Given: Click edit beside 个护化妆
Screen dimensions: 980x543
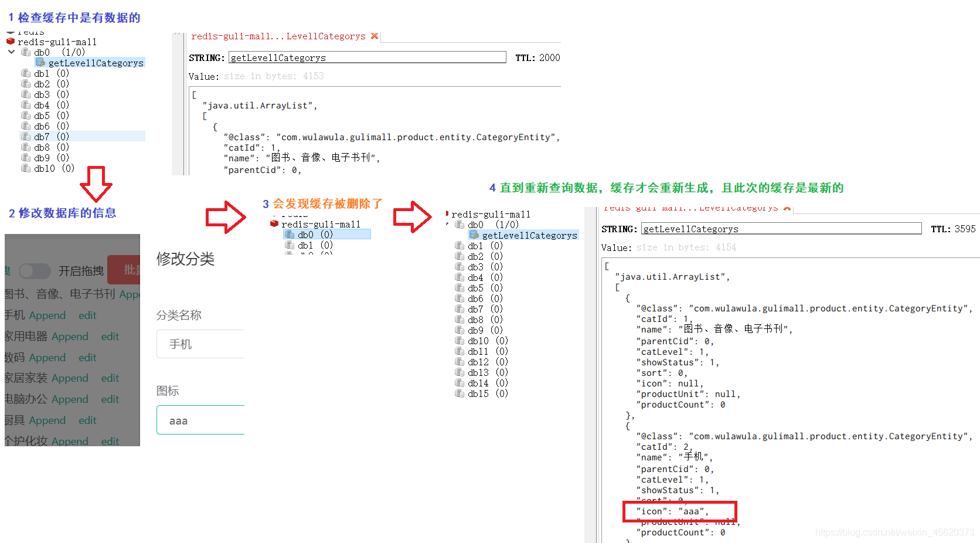Looking at the screenshot, I should (110, 441).
